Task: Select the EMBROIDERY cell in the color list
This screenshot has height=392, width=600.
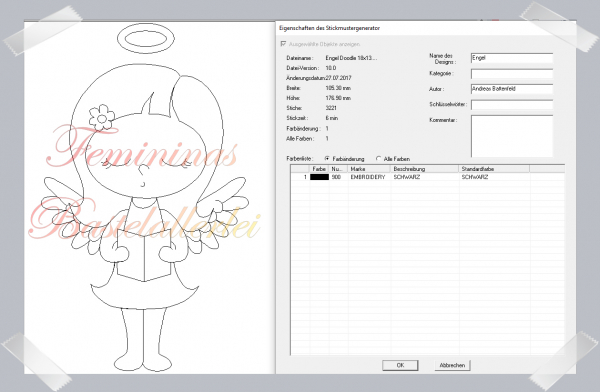Action: [368, 177]
